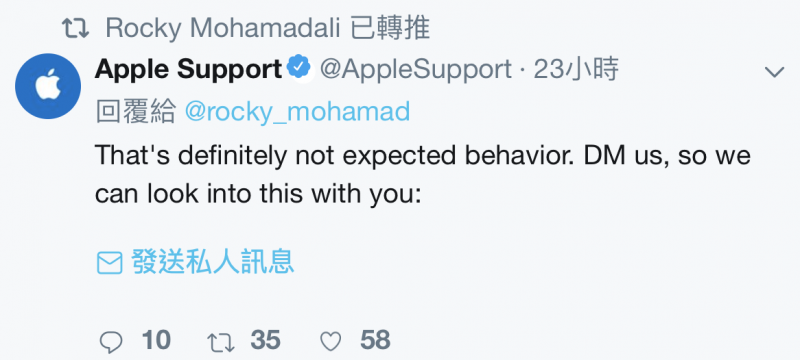This screenshot has height=360, width=800.
Task: Expand the tweet options chevron menu
Action: [774, 72]
